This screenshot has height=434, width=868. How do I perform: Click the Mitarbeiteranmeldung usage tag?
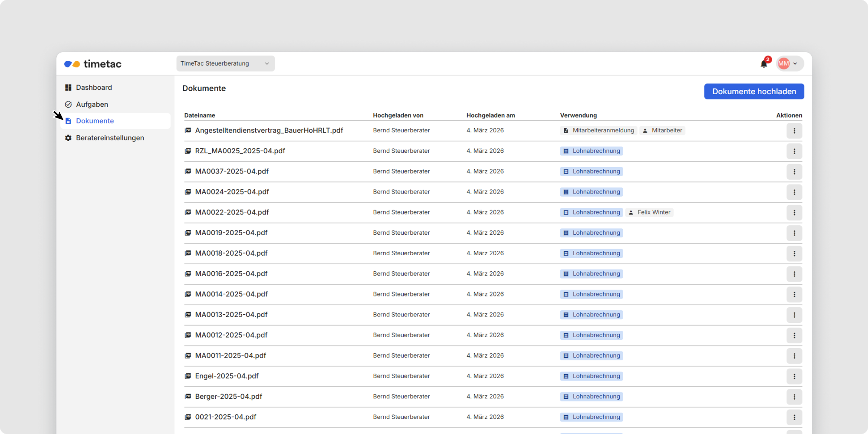pos(598,131)
